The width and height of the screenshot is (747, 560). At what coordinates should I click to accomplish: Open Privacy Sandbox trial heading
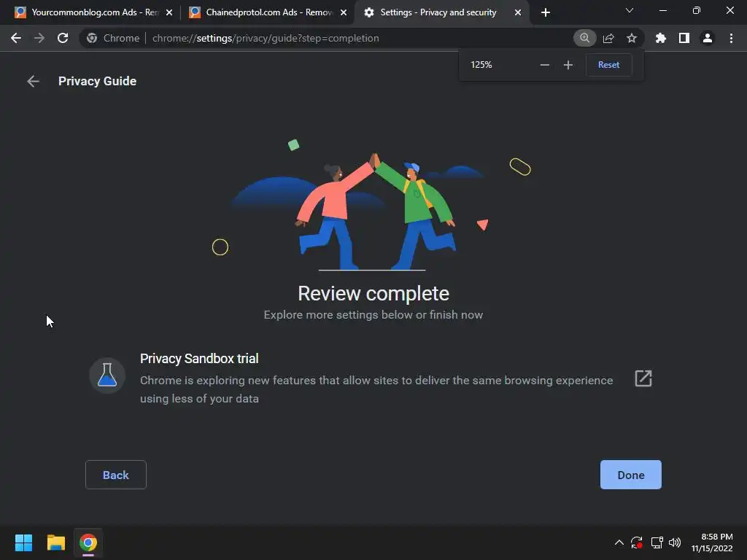coord(199,359)
